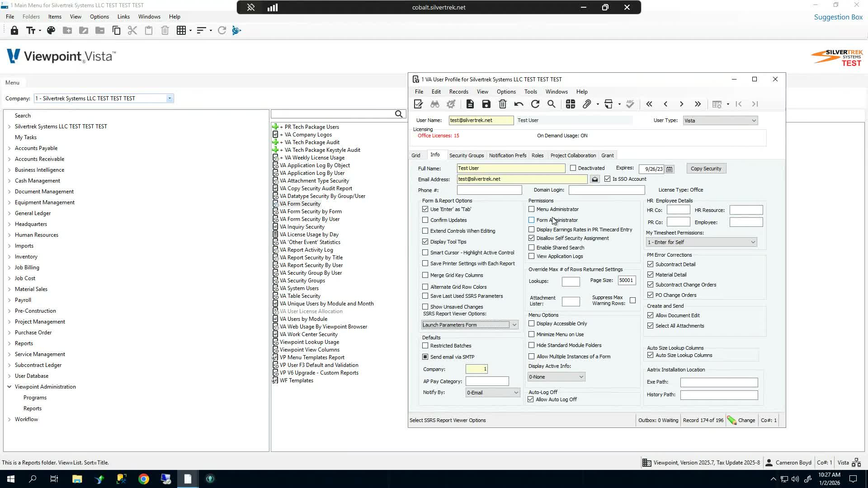Click the lock icon in main menu toolbar
This screenshot has width=868, height=488.
(14, 31)
